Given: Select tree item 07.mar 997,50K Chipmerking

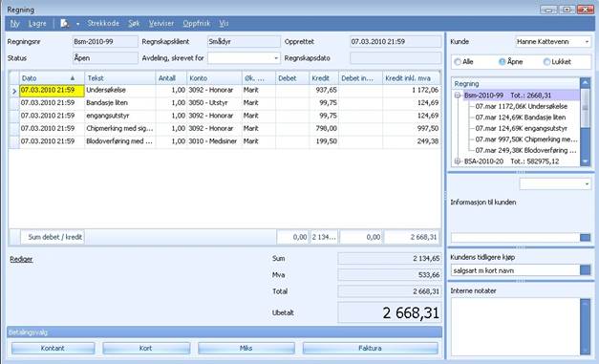Looking at the screenshot, I should [x=526, y=139].
